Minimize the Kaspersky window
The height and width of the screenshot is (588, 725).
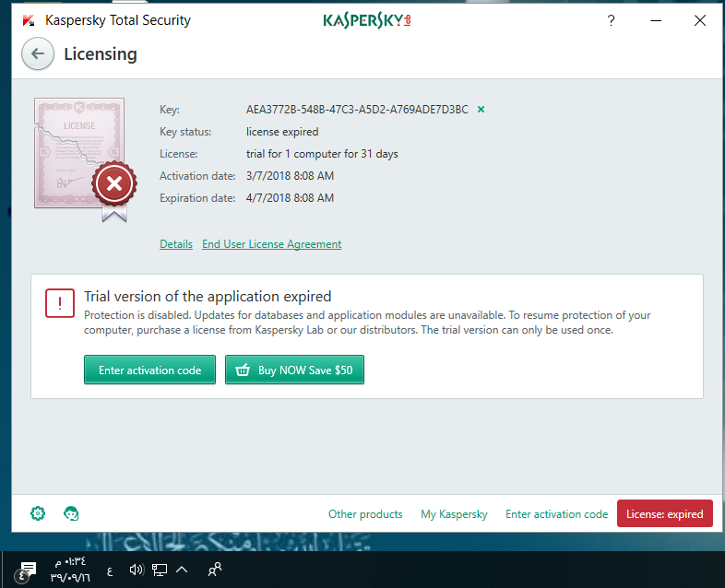point(656,20)
